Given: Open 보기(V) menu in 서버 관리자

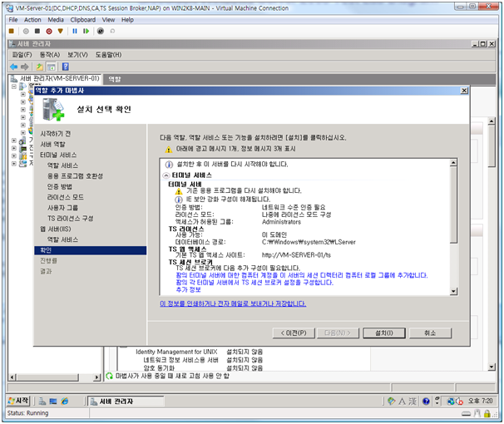Looking at the screenshot, I should pos(77,55).
